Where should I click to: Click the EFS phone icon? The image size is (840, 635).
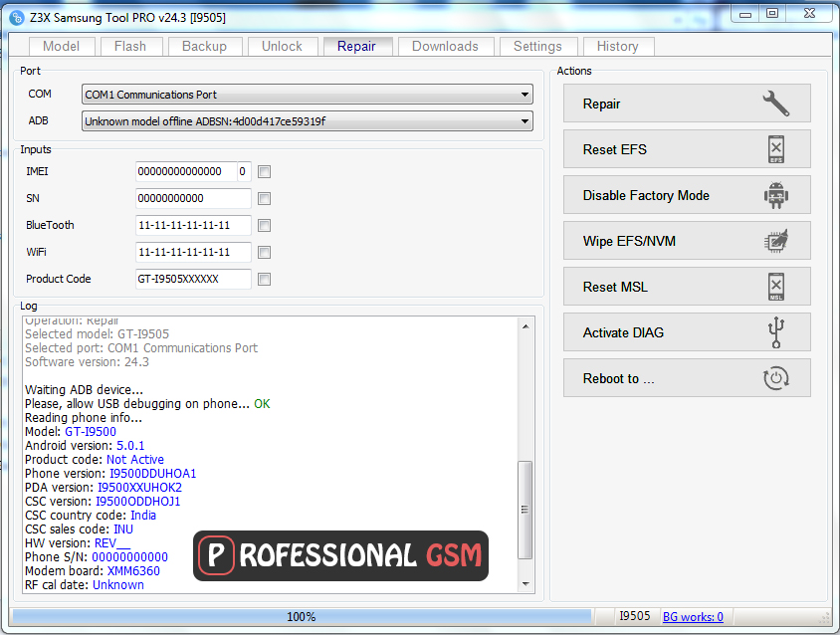click(x=775, y=149)
